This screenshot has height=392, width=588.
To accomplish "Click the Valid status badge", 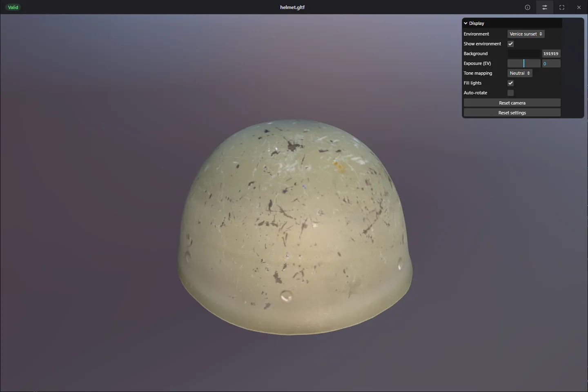I will point(13,7).
